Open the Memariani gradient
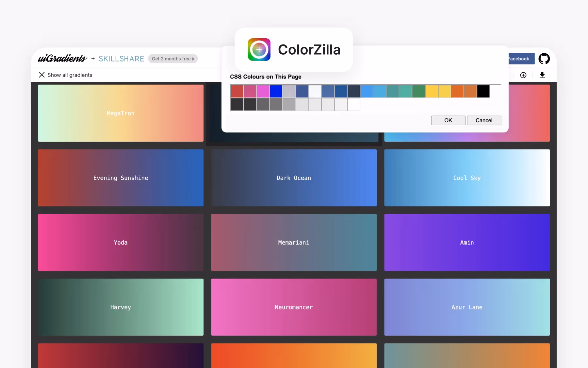 (294, 242)
